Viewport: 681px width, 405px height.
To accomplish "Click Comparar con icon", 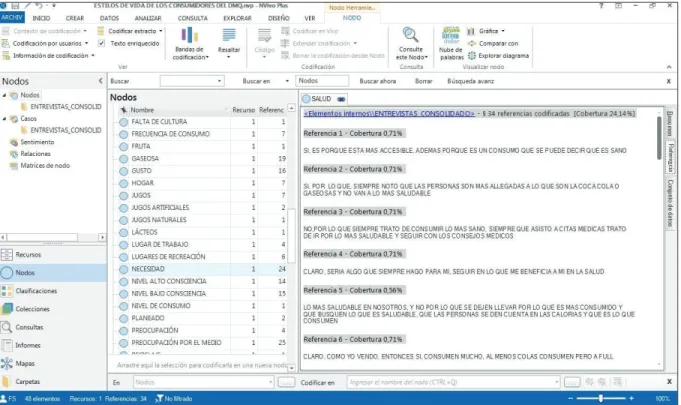I will click(x=472, y=43).
